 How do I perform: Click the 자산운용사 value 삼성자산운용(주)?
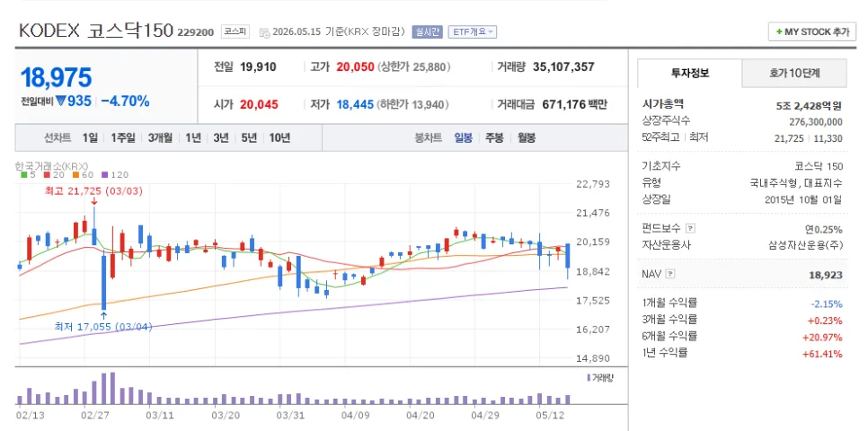coord(805,245)
